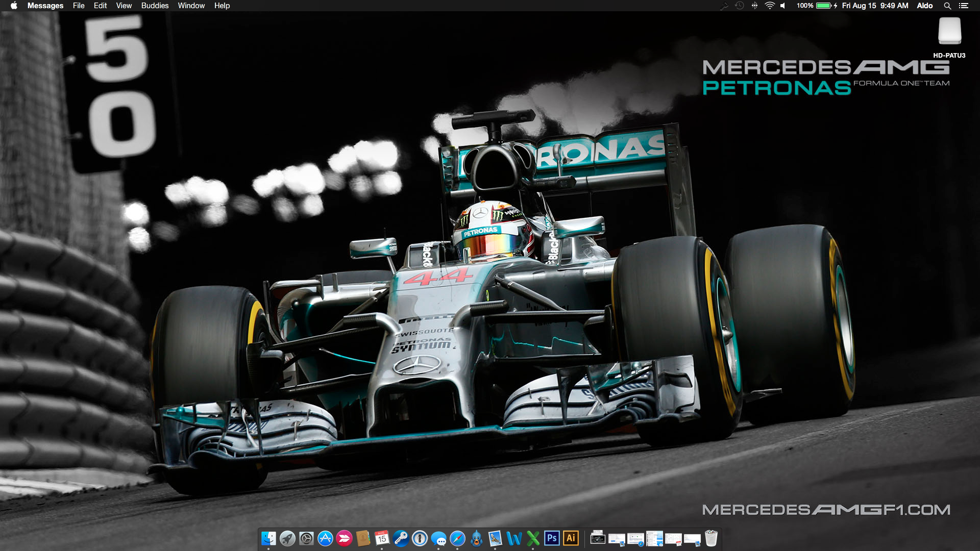Open the App Store Dock icon
This screenshot has height=551, width=980.
[x=325, y=538]
